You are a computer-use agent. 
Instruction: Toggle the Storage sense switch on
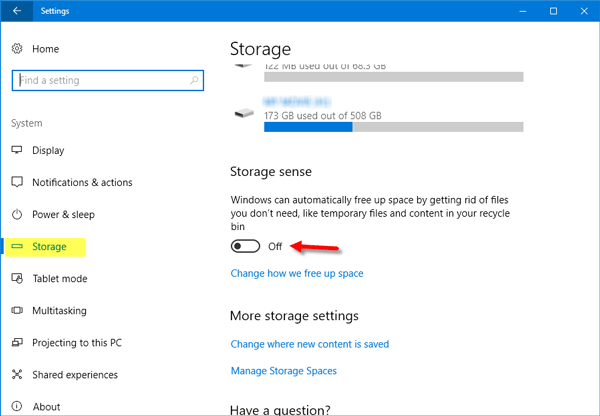(x=245, y=246)
